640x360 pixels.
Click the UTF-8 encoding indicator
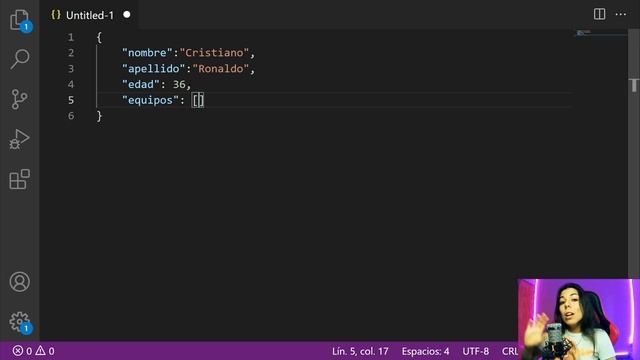click(x=476, y=351)
